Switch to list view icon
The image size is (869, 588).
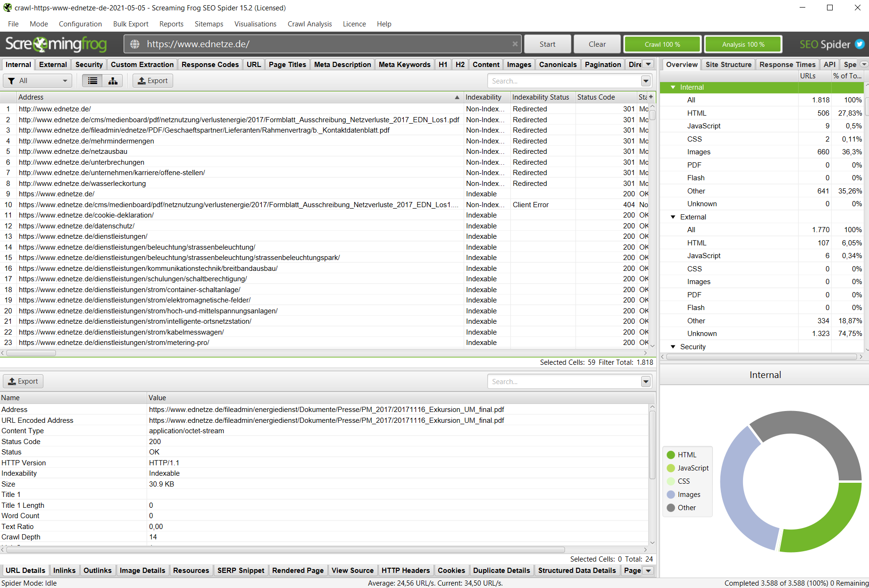[x=92, y=81]
